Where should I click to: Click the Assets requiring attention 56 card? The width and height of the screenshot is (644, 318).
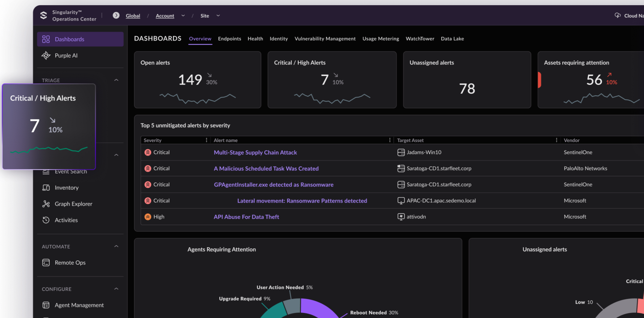point(591,80)
